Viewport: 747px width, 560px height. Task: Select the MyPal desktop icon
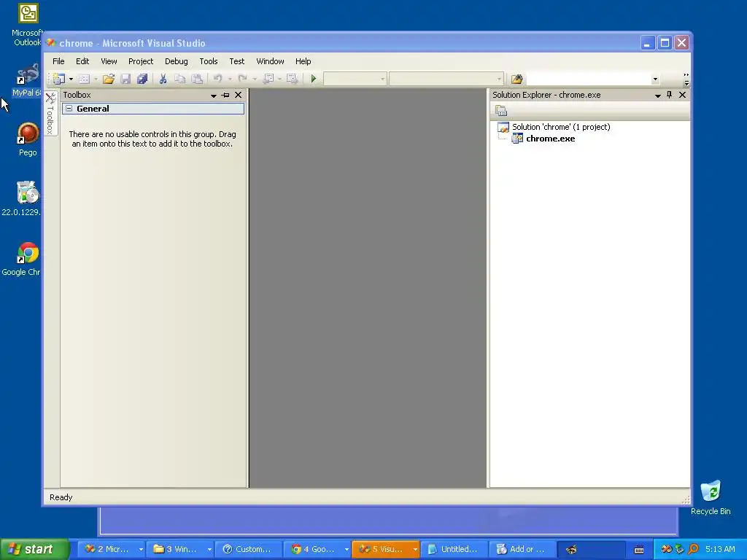26,80
